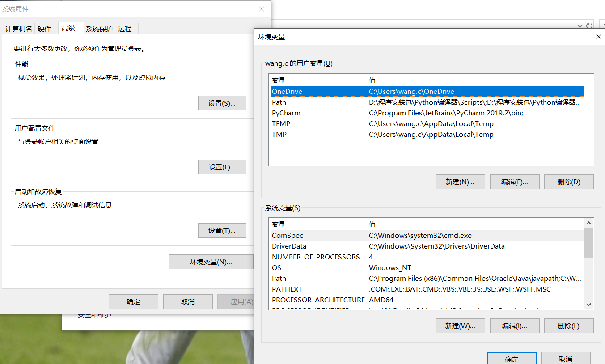
Task: Click 新建(N)... for user variables
Action: point(460,182)
